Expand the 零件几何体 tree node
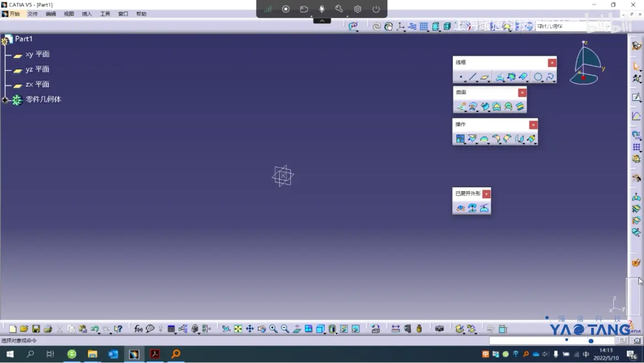644x363 pixels. (x=5, y=100)
